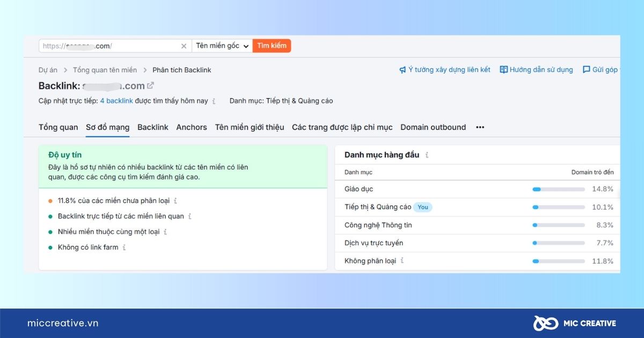Click info icon beside 'Backlink trực tiếp từ các miền liên quan'

point(189,216)
